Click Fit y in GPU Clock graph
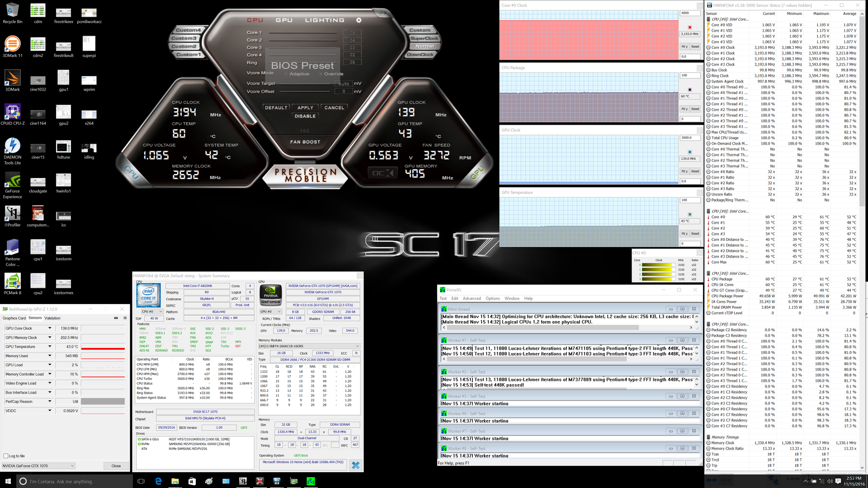The image size is (868, 488). click(x=684, y=171)
